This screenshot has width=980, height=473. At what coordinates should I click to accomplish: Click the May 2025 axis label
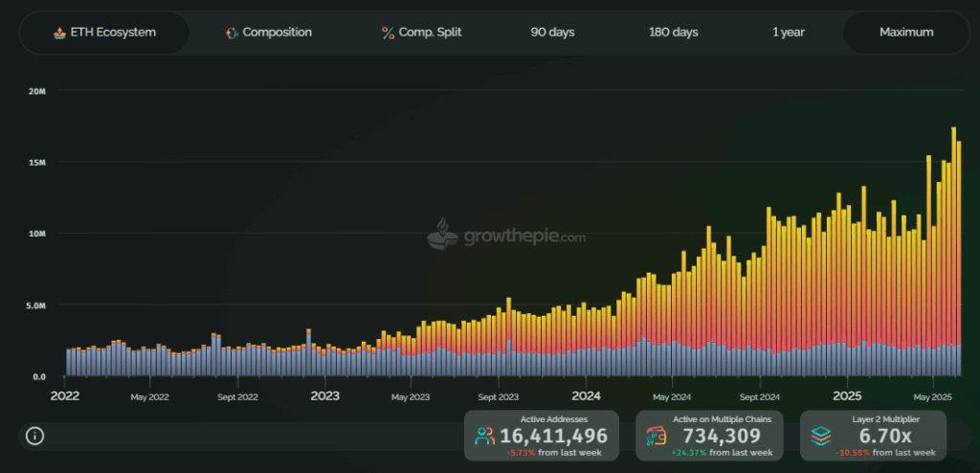[x=932, y=396]
